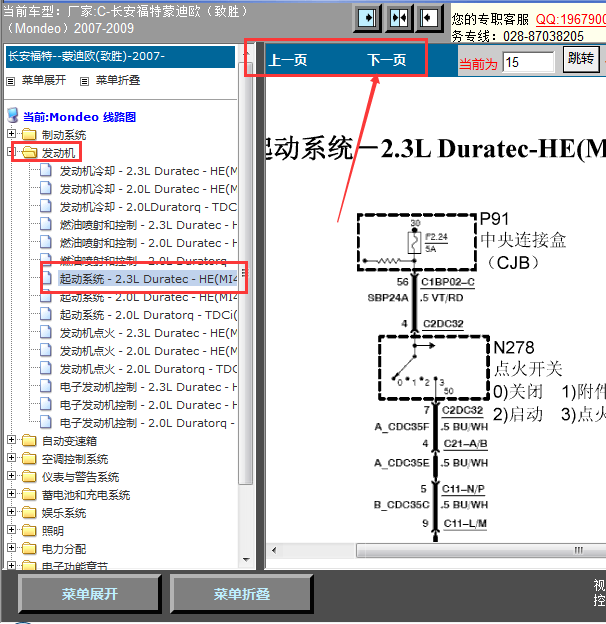Click the split-arrows panel layout icon

tap(399, 18)
